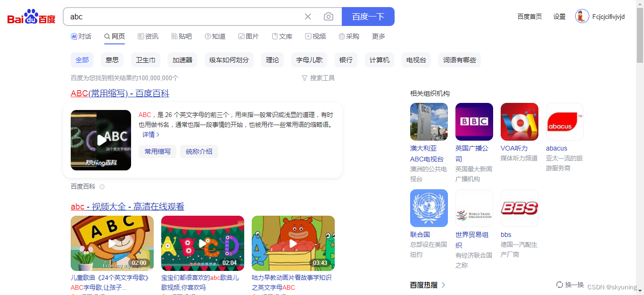Image resolution: width=644 pixels, height=295 pixels.
Task: Select the 词语有哪些 filter chip
Action: point(460,60)
